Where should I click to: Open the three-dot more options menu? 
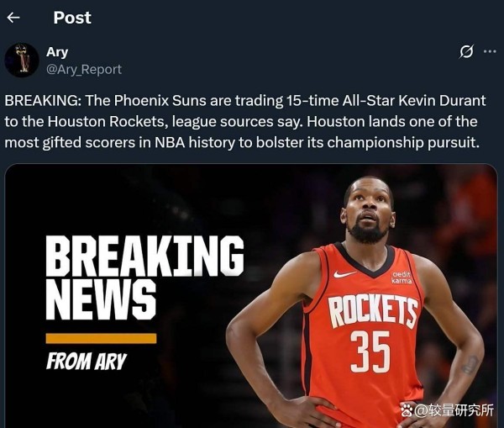coord(490,51)
